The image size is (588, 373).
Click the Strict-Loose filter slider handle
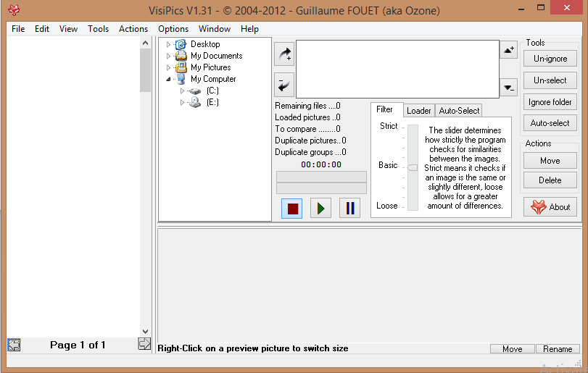point(413,167)
